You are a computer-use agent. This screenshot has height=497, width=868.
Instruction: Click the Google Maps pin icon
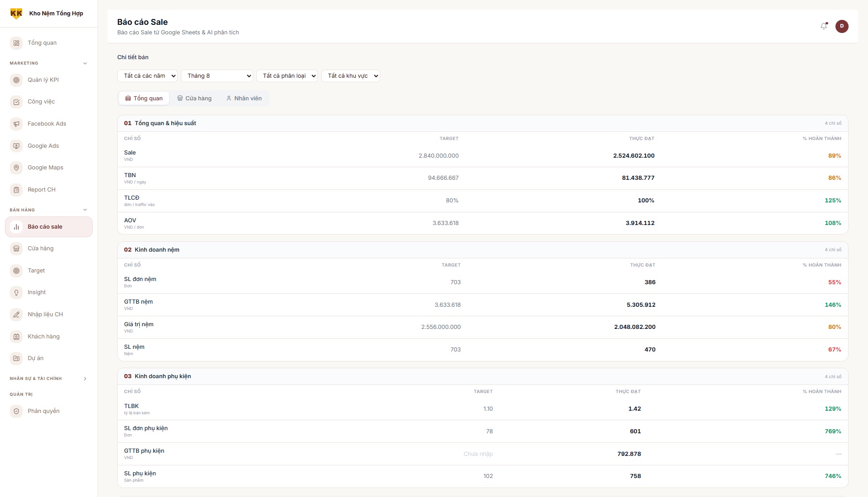click(x=16, y=168)
